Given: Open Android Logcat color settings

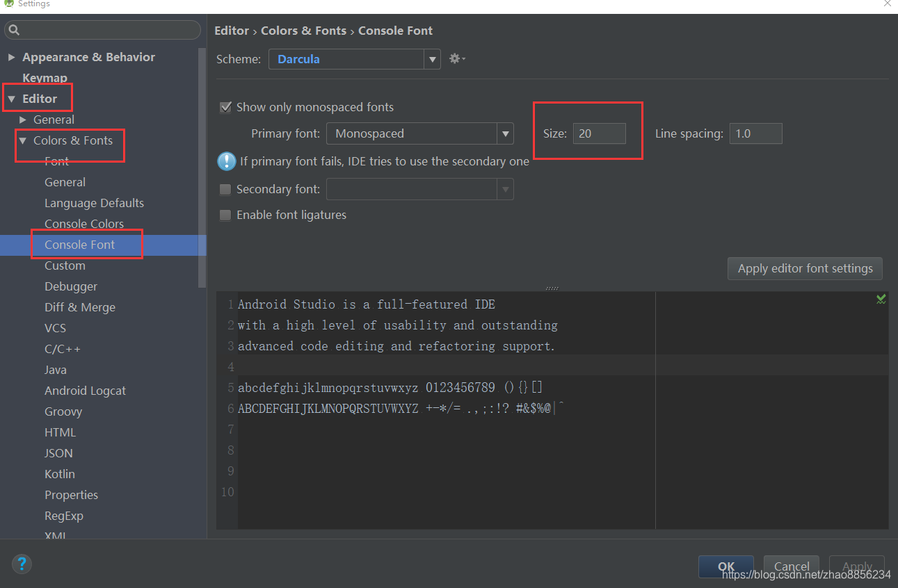Looking at the screenshot, I should pos(85,391).
